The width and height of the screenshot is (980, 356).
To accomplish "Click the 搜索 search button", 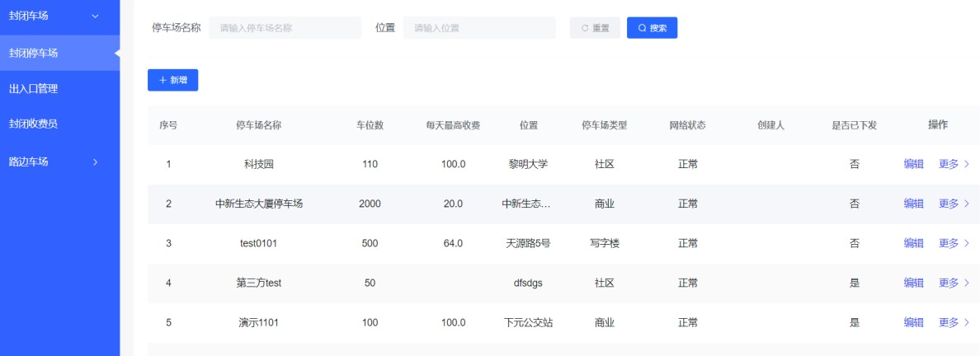I will coord(652,28).
